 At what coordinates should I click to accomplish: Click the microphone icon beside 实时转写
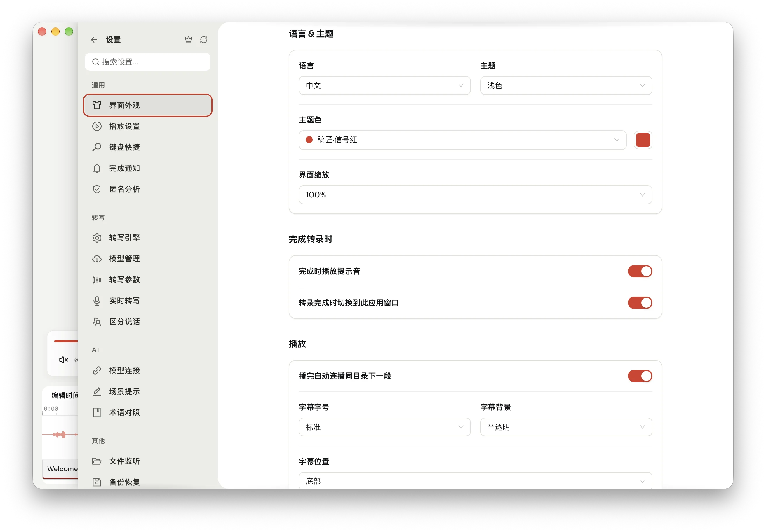click(97, 301)
